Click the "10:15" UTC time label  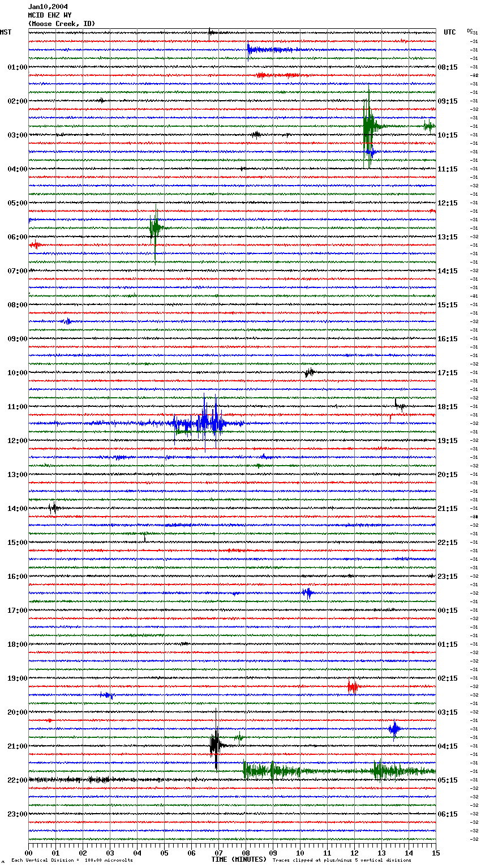point(448,135)
